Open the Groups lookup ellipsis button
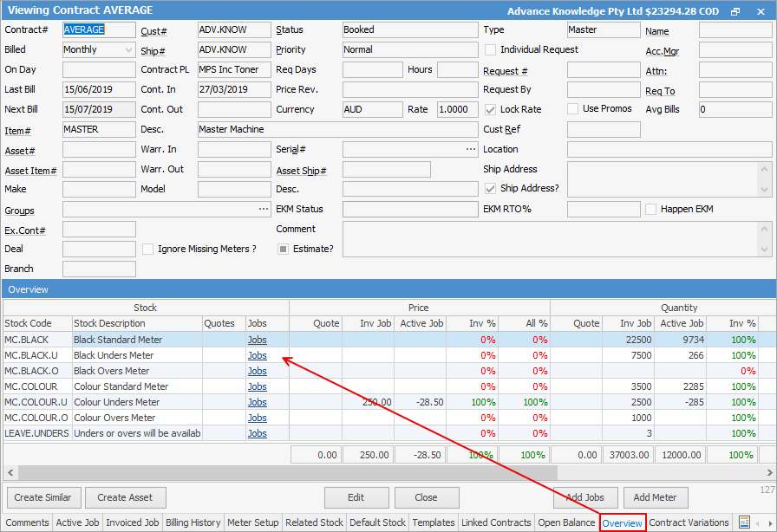Viewport: 777px width, 532px height. click(264, 209)
